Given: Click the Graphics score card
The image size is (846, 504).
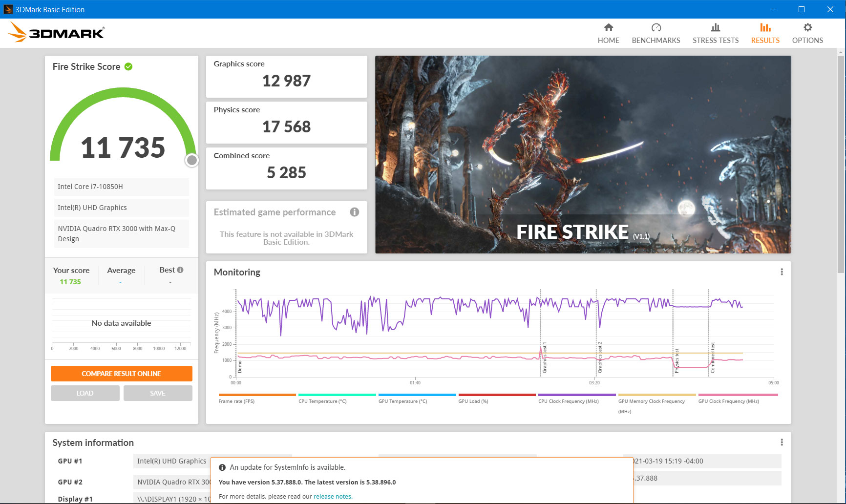Looking at the screenshot, I should (x=286, y=76).
